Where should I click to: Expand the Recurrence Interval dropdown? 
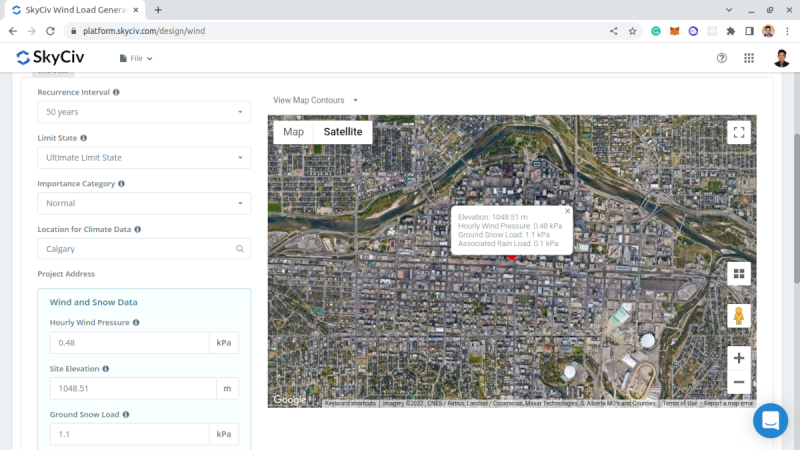144,112
